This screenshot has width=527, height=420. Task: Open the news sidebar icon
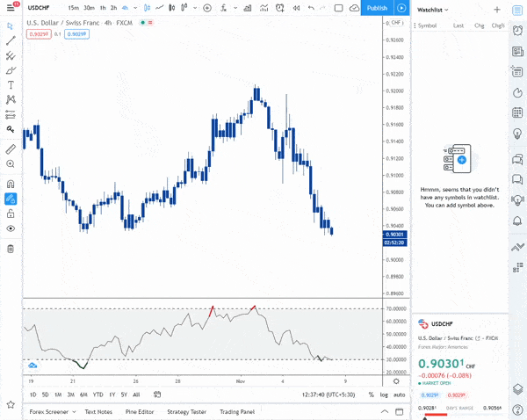(x=517, y=51)
